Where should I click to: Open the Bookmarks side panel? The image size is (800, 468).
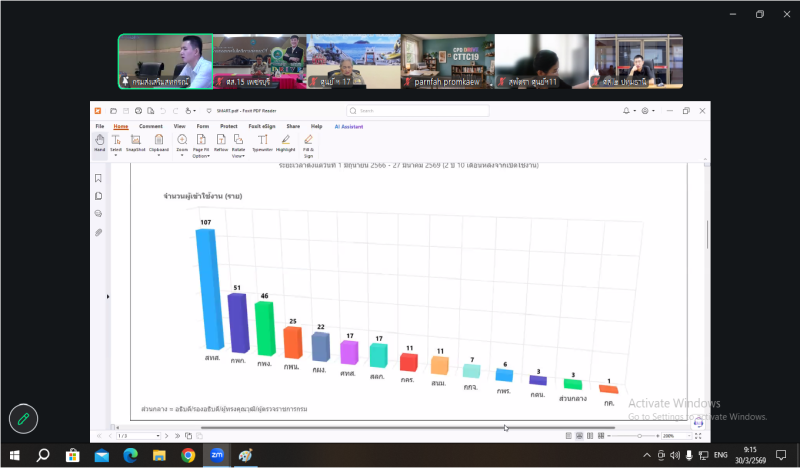point(99,178)
